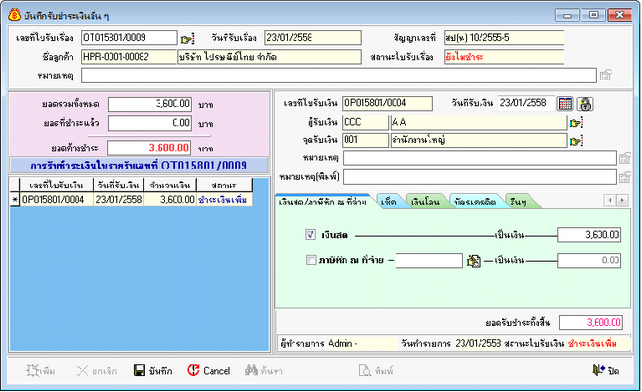Click จำนวนเงิน column header in grid
The image size is (642, 392).
click(x=170, y=185)
